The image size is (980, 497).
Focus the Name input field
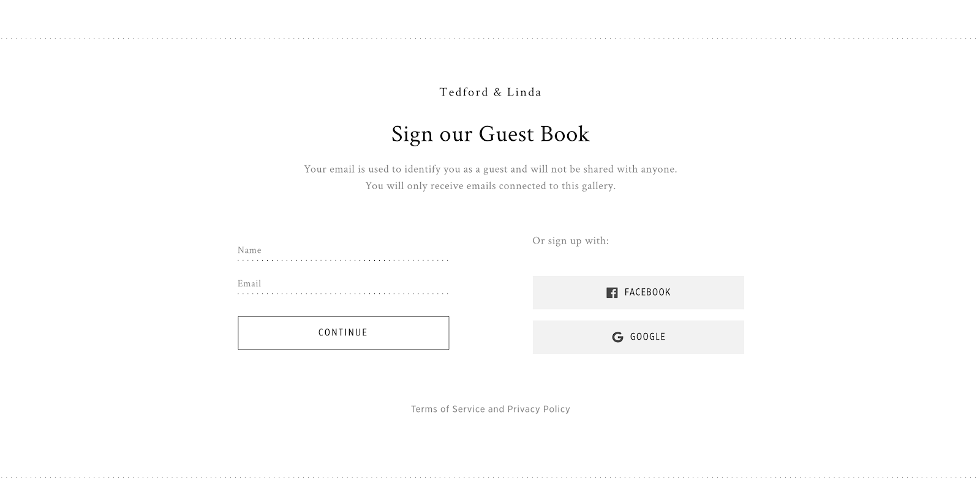click(x=343, y=250)
